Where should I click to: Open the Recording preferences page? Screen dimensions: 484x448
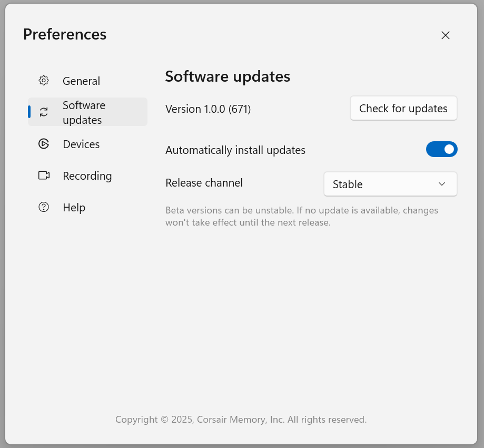pyautogui.click(x=87, y=176)
